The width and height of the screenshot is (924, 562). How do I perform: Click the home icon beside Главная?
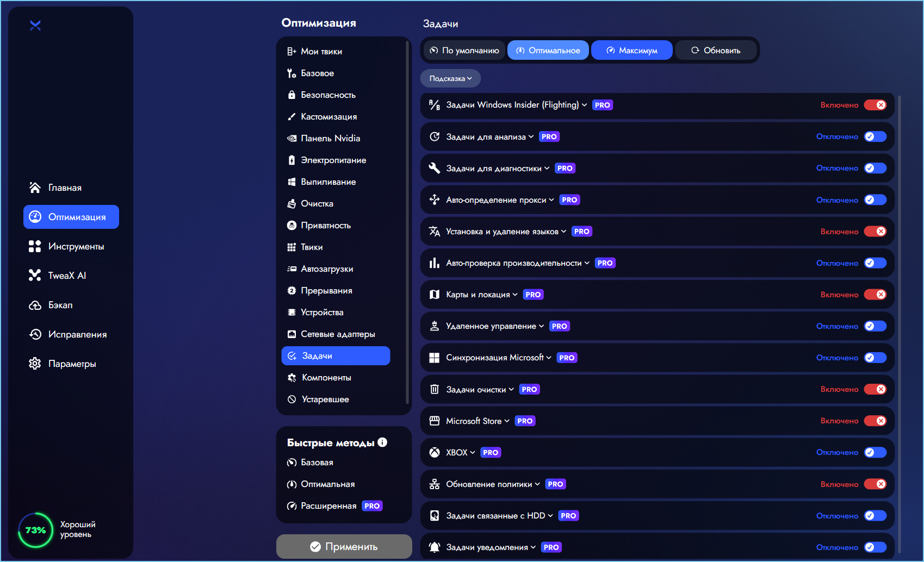tap(35, 188)
